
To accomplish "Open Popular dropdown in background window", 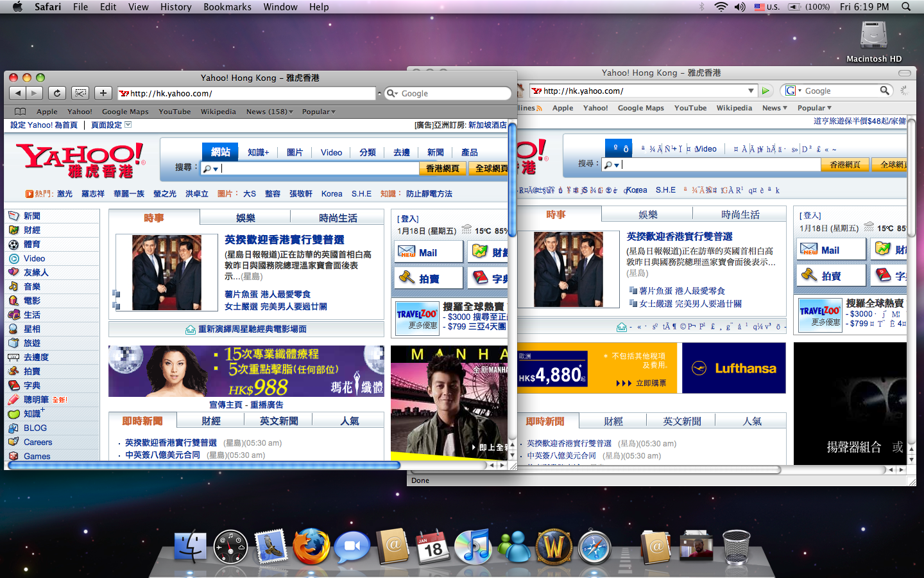I will pyautogui.click(x=814, y=108).
